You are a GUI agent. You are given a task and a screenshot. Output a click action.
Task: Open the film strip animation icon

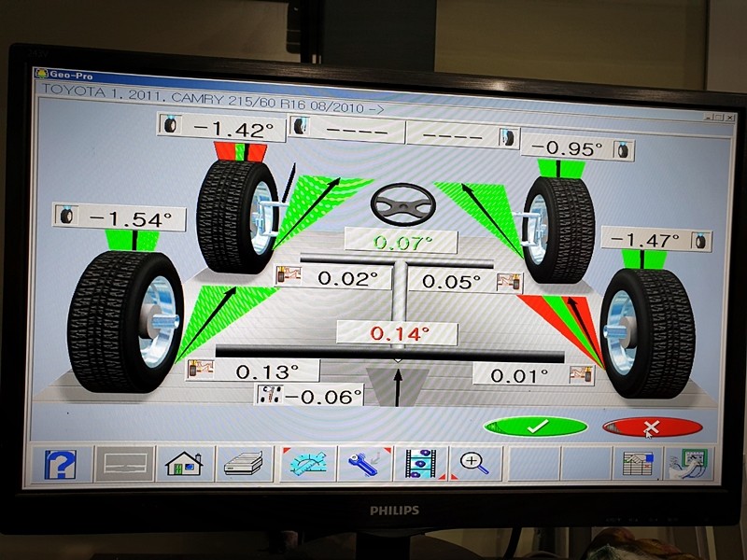tap(419, 464)
